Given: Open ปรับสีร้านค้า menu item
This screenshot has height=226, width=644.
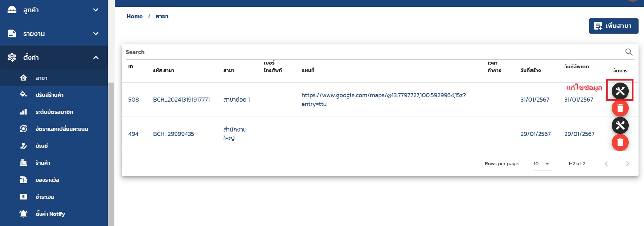Looking at the screenshot, I should [x=54, y=95].
